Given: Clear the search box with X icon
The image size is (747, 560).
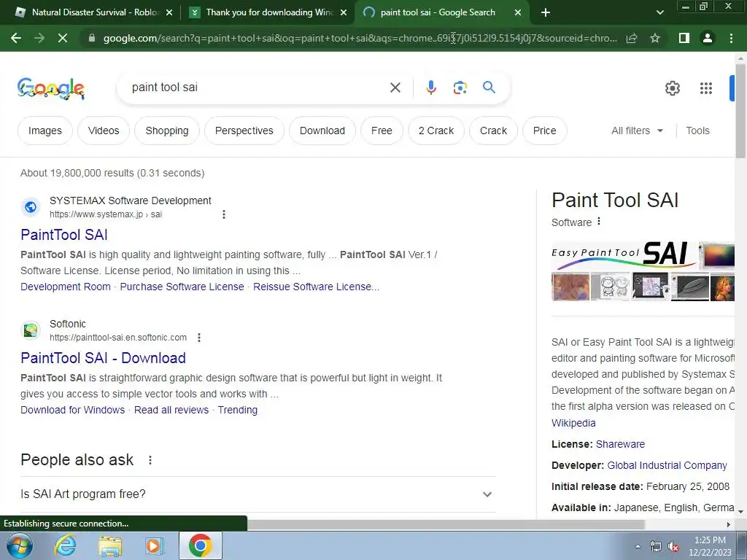Looking at the screenshot, I should (395, 87).
